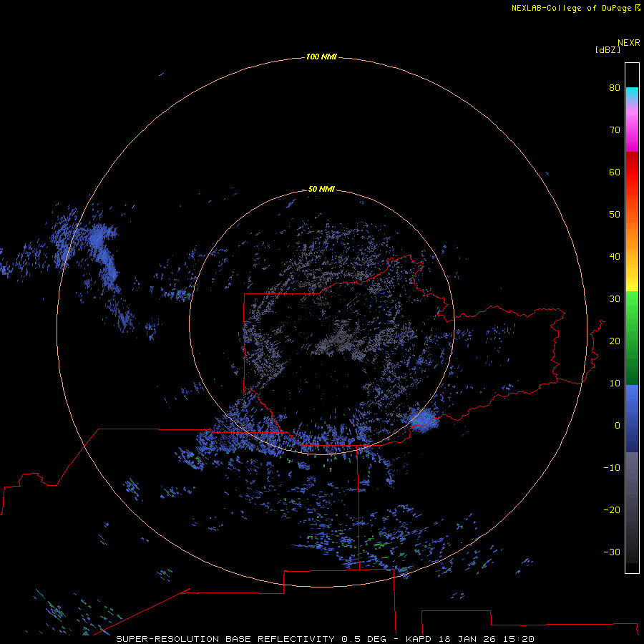The height and width of the screenshot is (644, 644).
Task: Click the 0 value on the dBZ scale
Action: (618, 426)
